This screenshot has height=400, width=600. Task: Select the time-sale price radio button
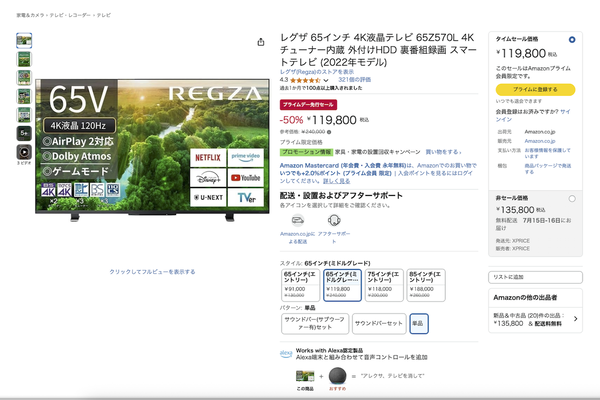pos(572,39)
